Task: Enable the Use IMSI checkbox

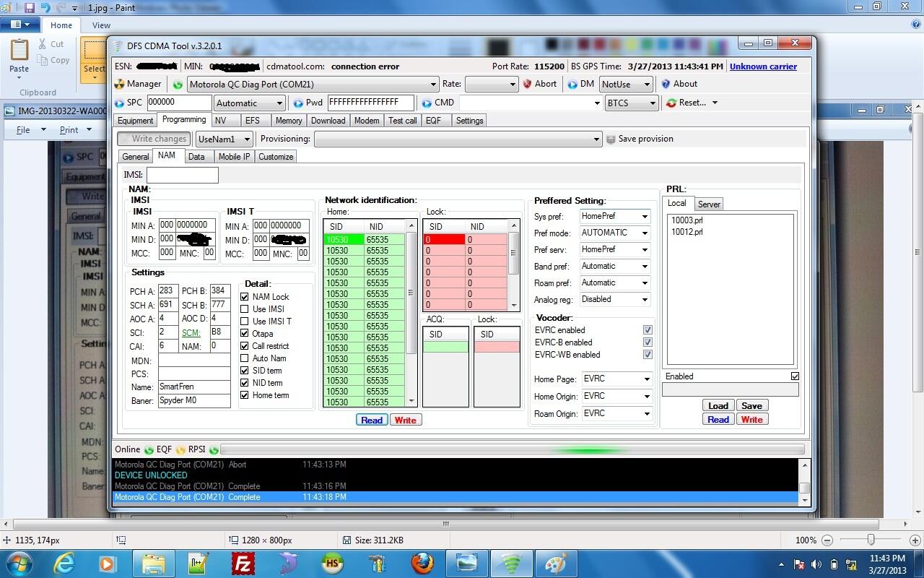Action: click(x=245, y=309)
